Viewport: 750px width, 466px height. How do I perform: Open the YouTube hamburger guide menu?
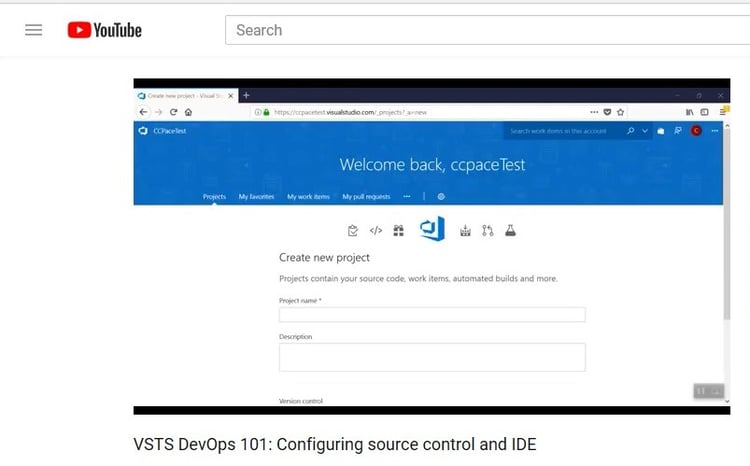[33, 30]
